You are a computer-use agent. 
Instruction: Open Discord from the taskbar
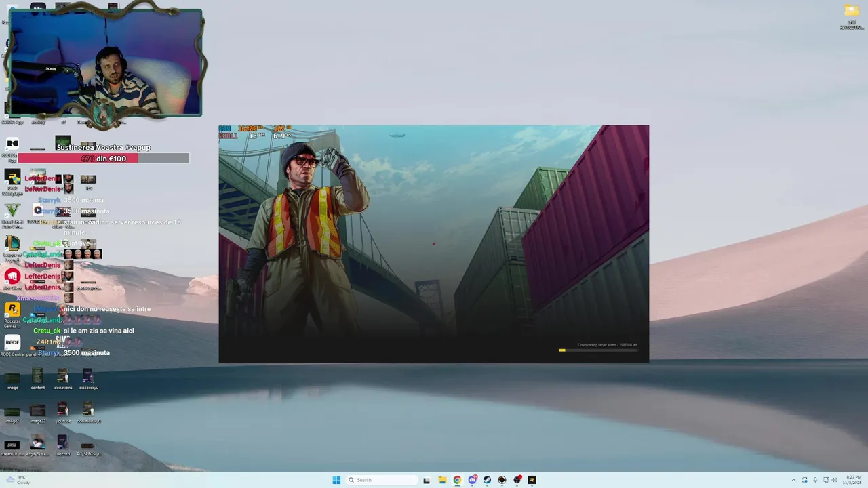tap(472, 480)
